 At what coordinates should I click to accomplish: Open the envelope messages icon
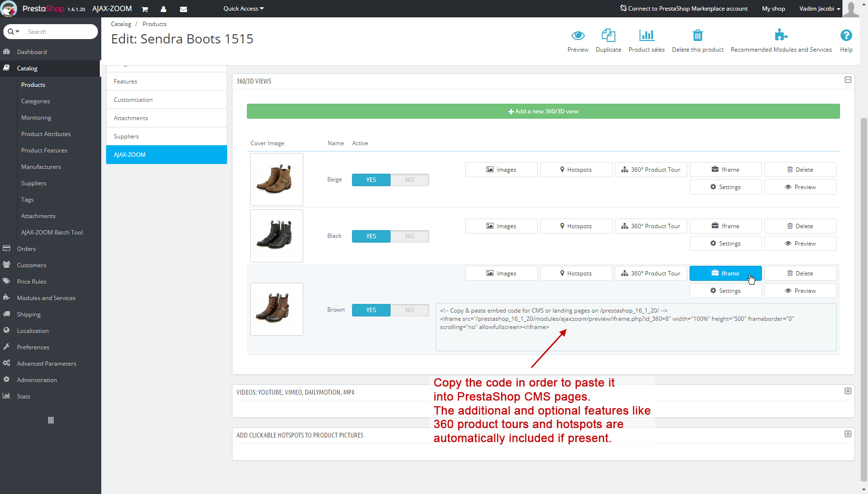pos(183,9)
